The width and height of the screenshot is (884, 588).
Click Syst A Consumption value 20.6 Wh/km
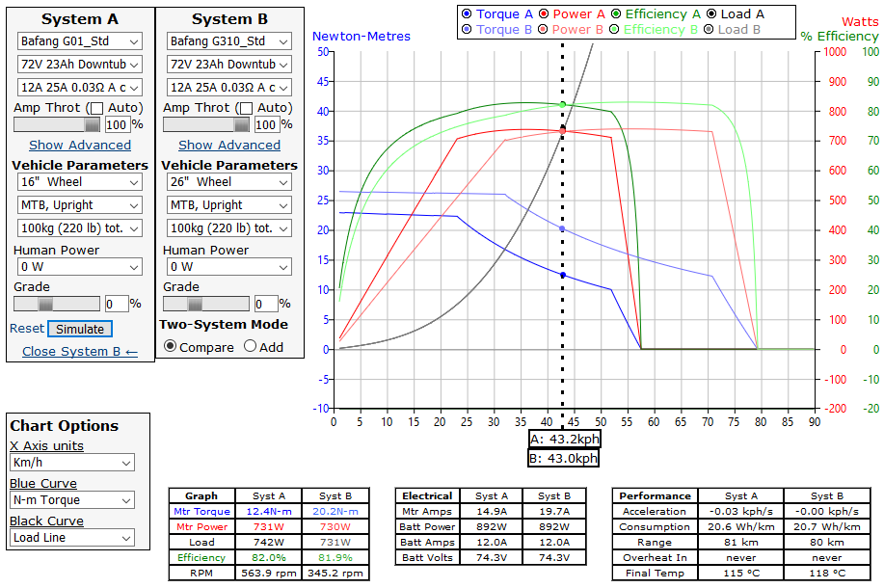click(740, 526)
